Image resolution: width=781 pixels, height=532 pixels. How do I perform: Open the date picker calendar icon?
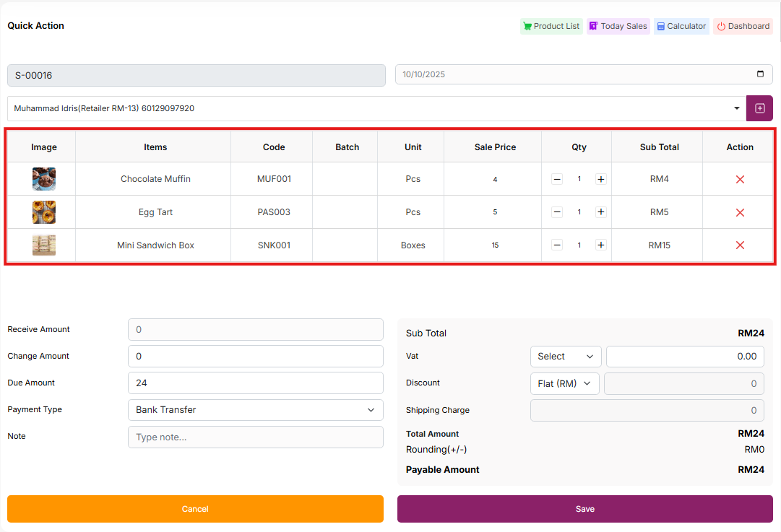pyautogui.click(x=760, y=74)
